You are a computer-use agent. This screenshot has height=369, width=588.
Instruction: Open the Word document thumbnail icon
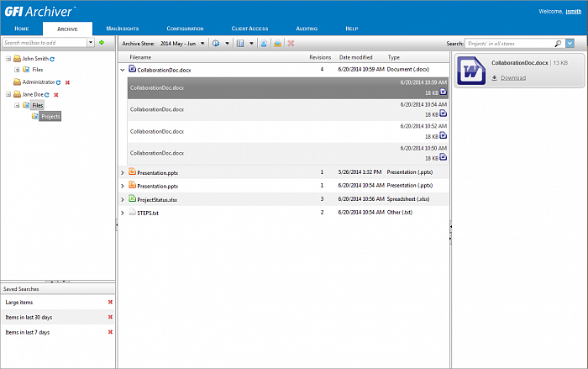(473, 71)
